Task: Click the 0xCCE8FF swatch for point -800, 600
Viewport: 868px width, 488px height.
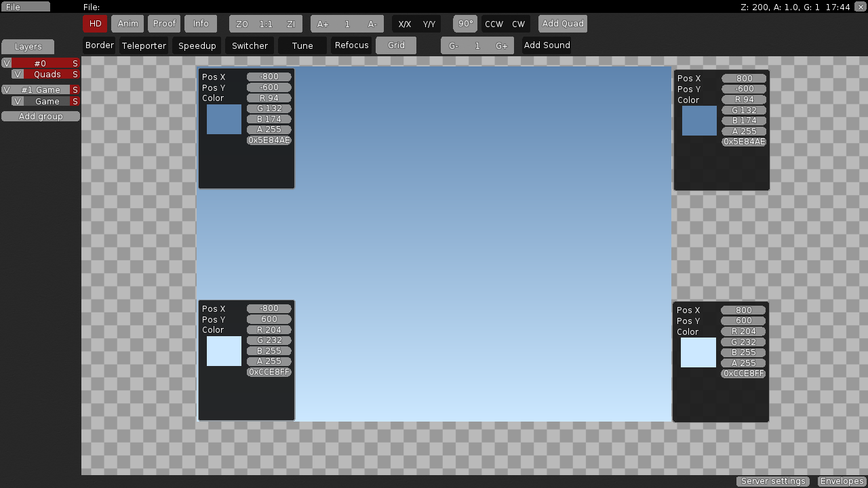Action: point(224,351)
